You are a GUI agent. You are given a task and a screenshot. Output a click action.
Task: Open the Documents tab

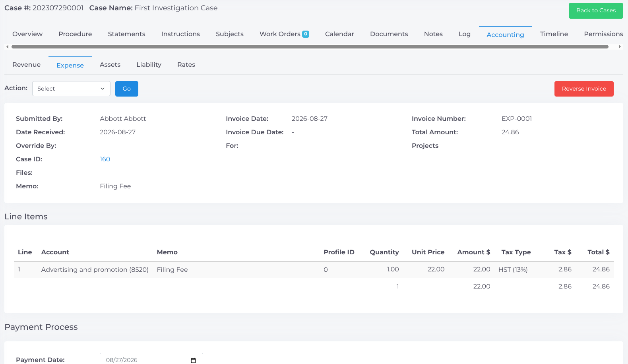click(389, 34)
